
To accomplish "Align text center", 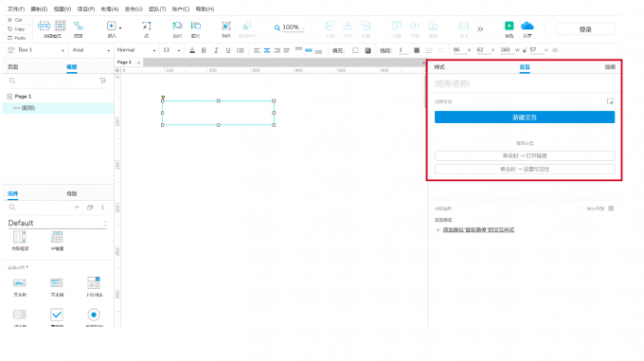I will click(267, 50).
